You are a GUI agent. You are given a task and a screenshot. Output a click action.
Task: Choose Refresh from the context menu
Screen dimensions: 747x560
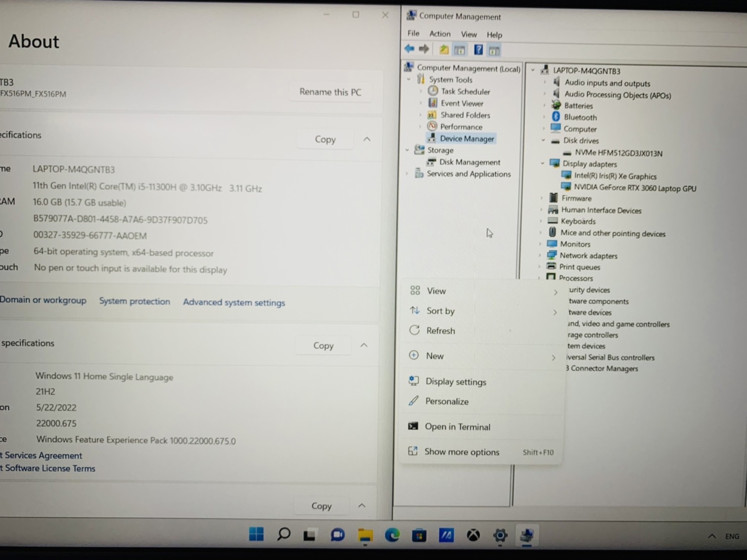(x=440, y=331)
